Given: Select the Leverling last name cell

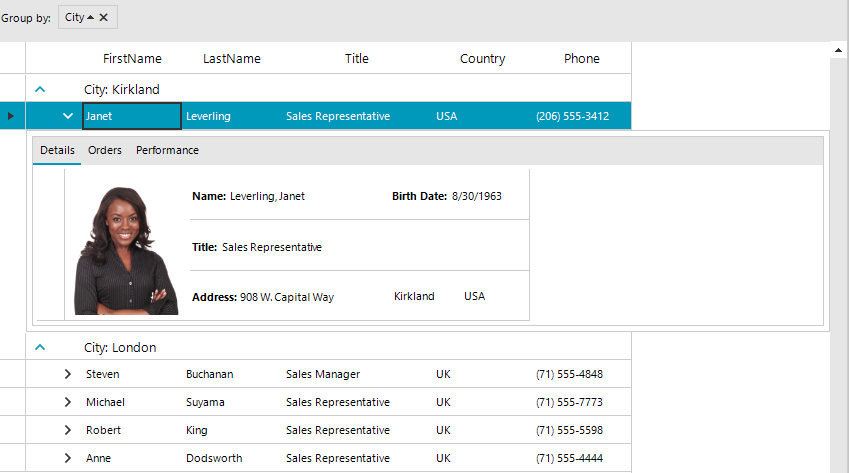Looking at the screenshot, I should 232,116.
